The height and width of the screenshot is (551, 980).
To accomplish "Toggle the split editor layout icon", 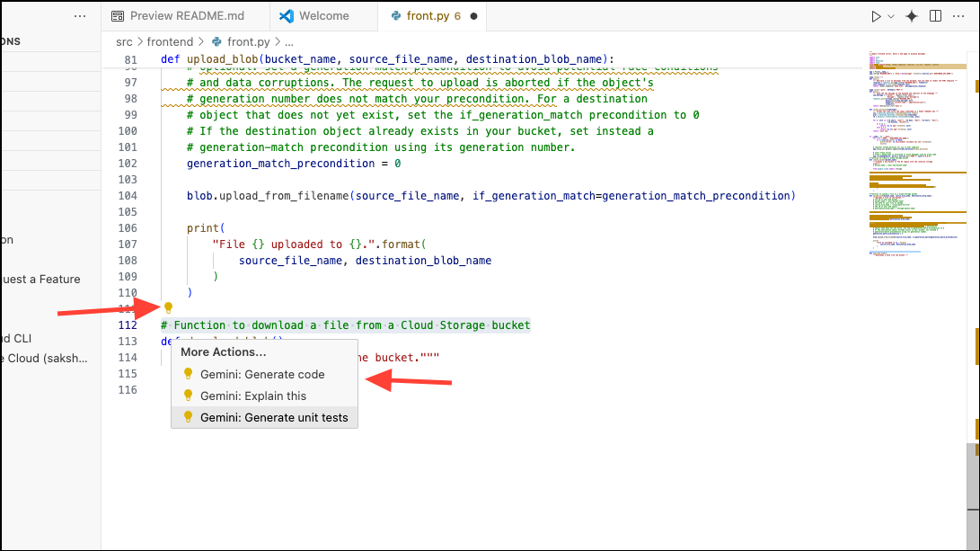I will [x=936, y=16].
